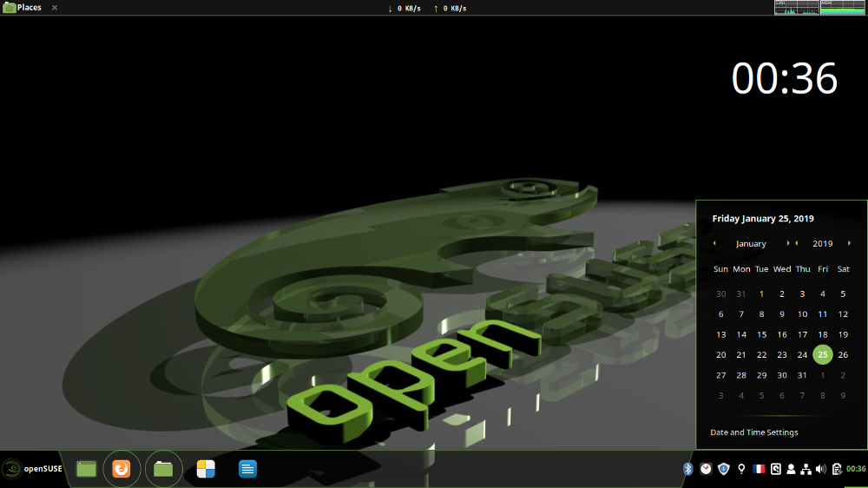Open the memory usage graph monitor
This screenshot has width=868, height=488.
click(x=842, y=7)
